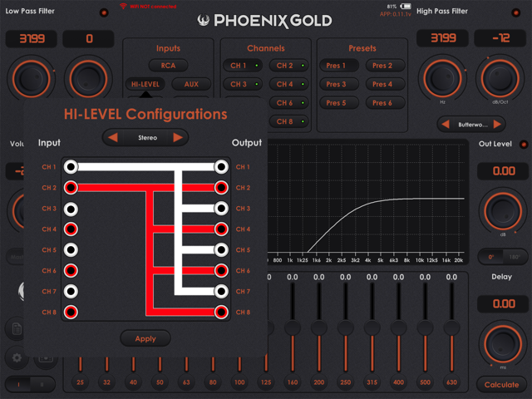Screen dimensions: 532x399
Task: Load preset Pres 1
Action: [339, 66]
